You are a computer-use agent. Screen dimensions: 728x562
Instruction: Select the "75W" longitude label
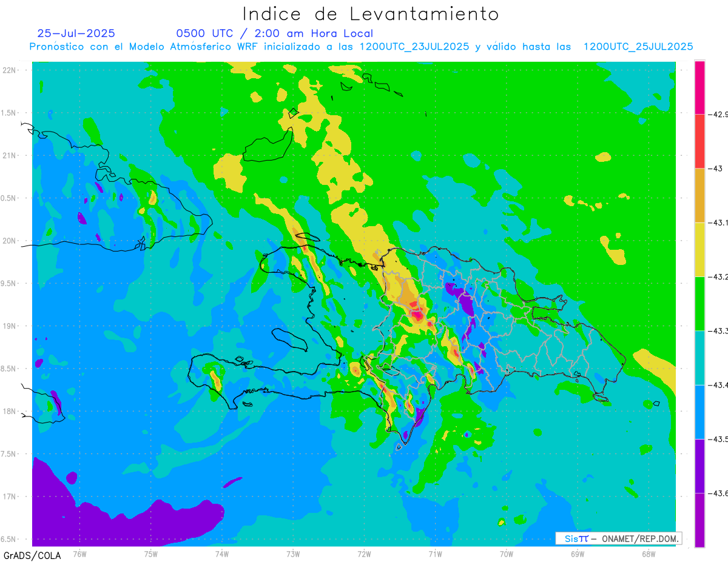(151, 554)
